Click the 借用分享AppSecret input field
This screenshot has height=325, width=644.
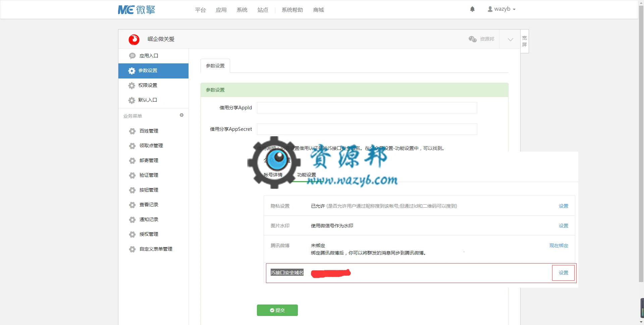click(x=367, y=129)
